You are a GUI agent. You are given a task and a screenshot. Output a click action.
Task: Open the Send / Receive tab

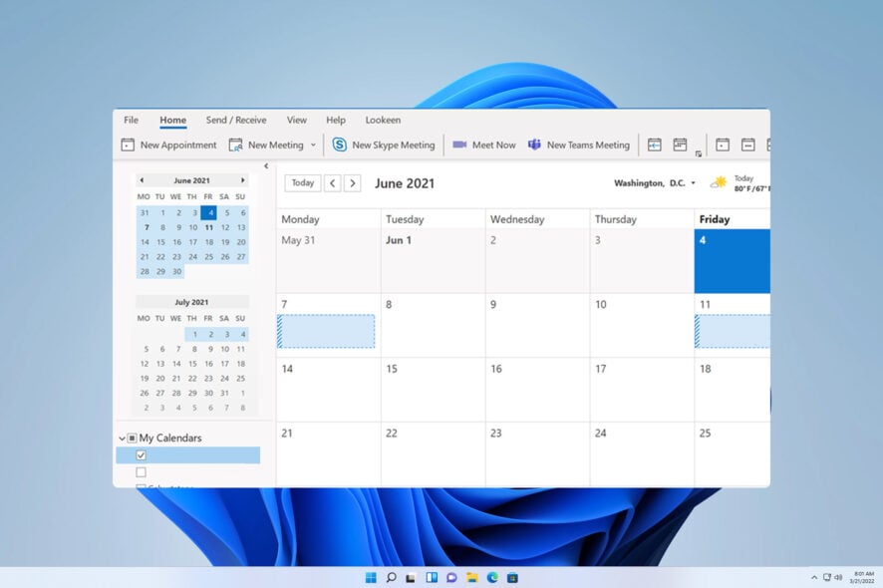click(x=236, y=120)
